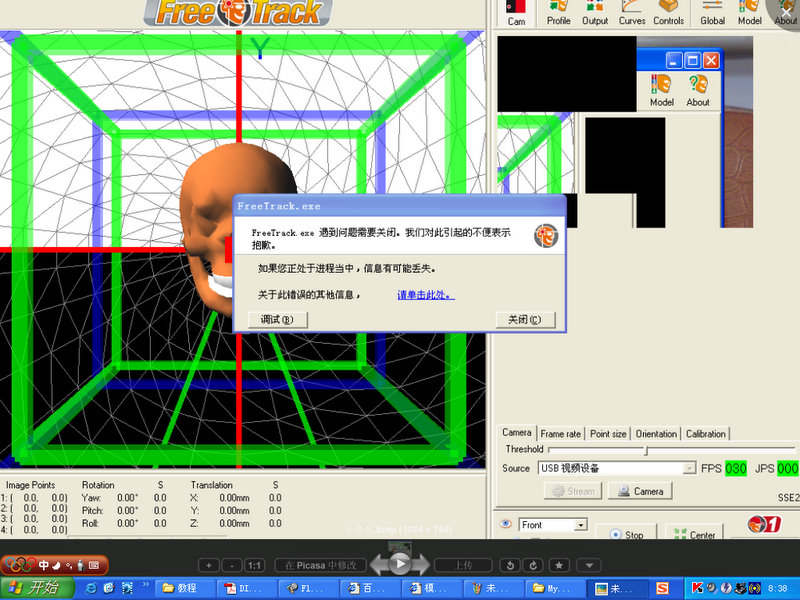The image size is (800, 600).
Task: Open the Picasa viewer dropdown arrow menu
Action: 589,565
